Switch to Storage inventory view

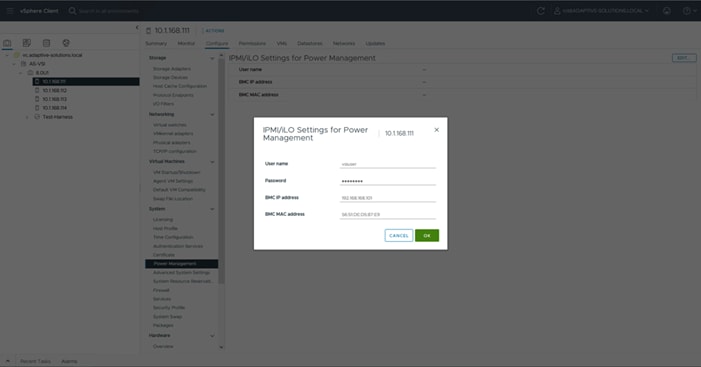[46, 43]
